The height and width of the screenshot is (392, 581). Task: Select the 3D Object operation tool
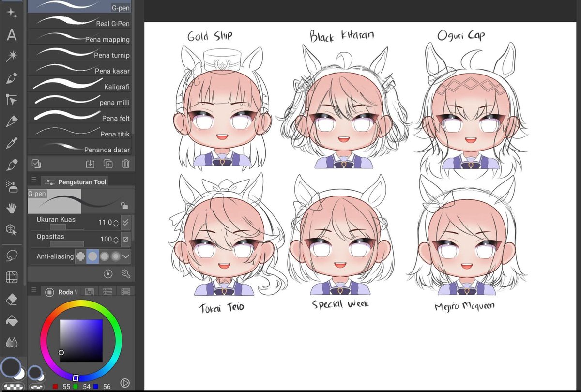coord(12,229)
